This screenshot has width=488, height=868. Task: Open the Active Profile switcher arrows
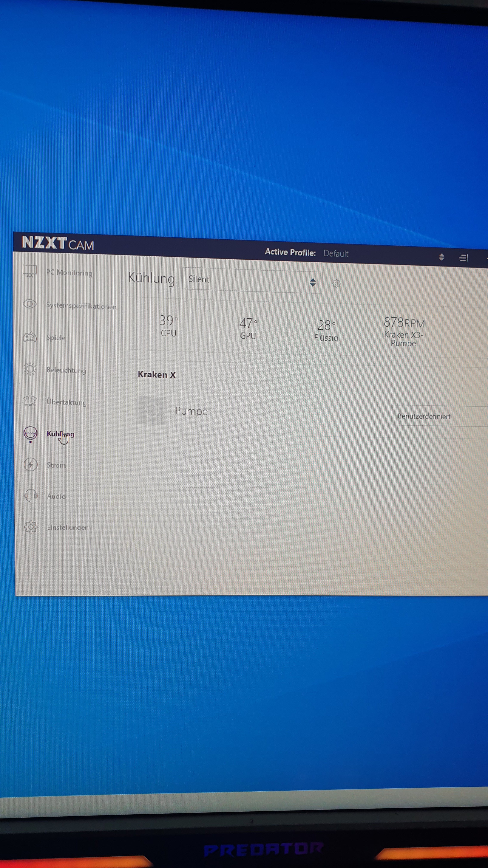coord(442,257)
